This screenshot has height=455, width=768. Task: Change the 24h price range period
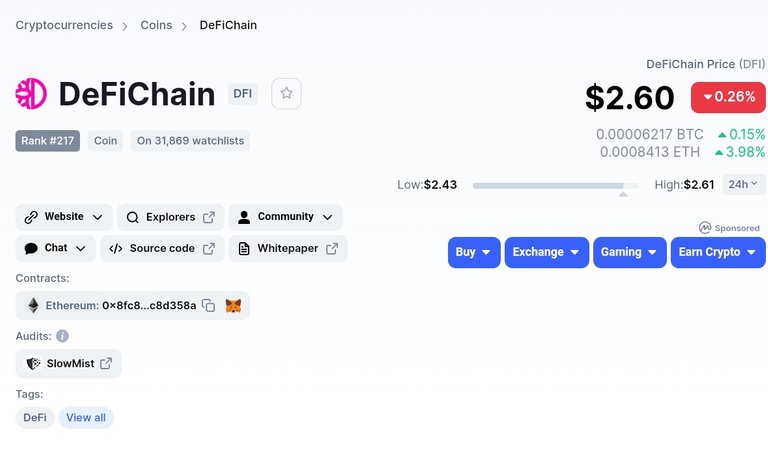click(x=743, y=185)
